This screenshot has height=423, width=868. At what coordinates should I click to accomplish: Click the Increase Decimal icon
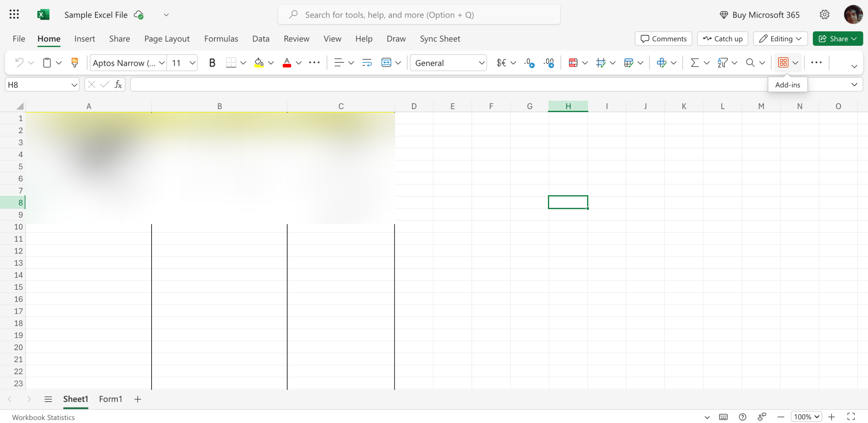click(x=529, y=63)
